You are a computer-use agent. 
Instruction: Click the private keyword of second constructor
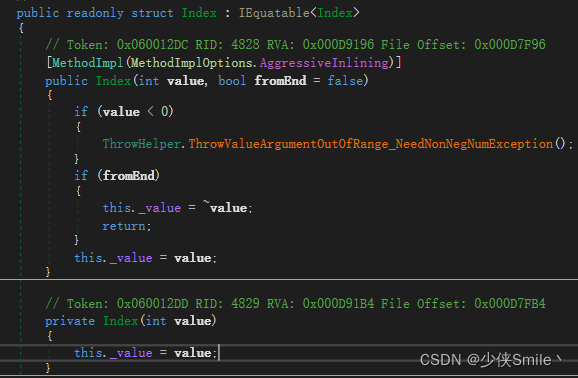tap(70, 321)
